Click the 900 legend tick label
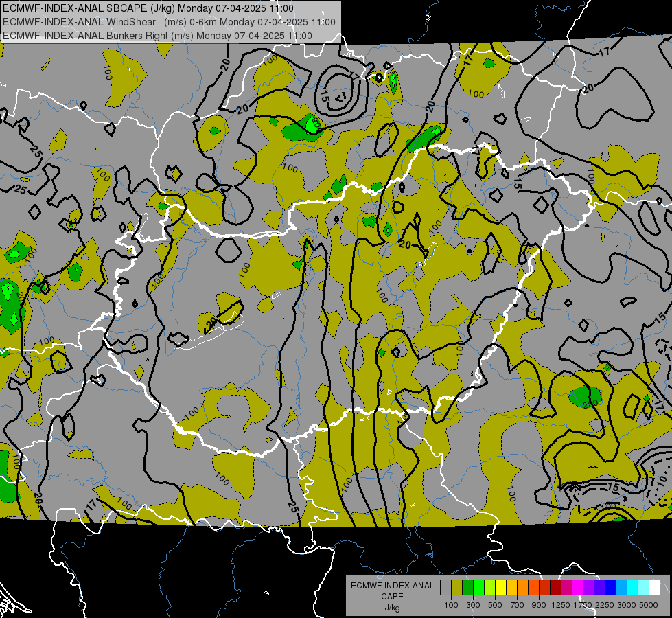The width and height of the screenshot is (672, 618). [x=539, y=605]
